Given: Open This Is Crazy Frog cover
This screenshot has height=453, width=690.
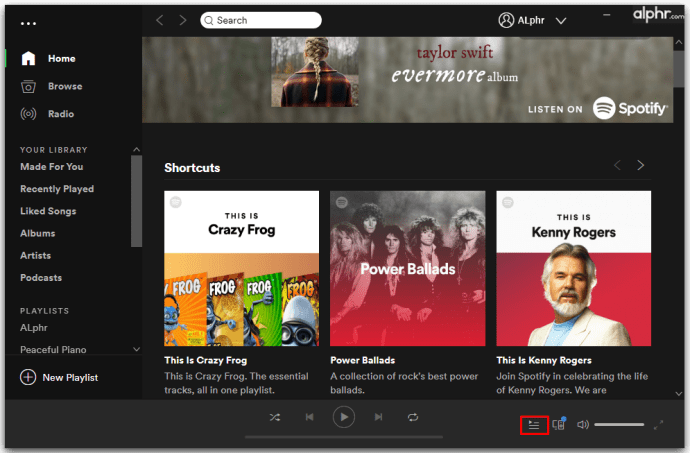Looking at the screenshot, I should coord(242,268).
